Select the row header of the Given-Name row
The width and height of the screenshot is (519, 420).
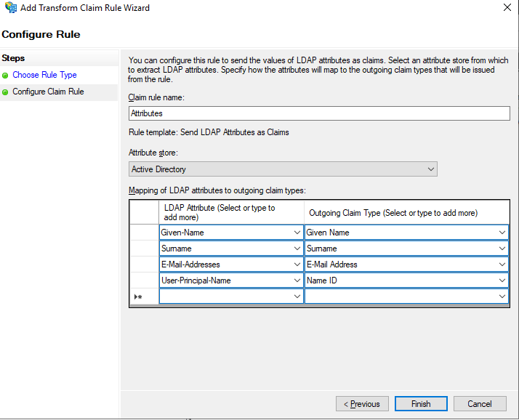145,233
